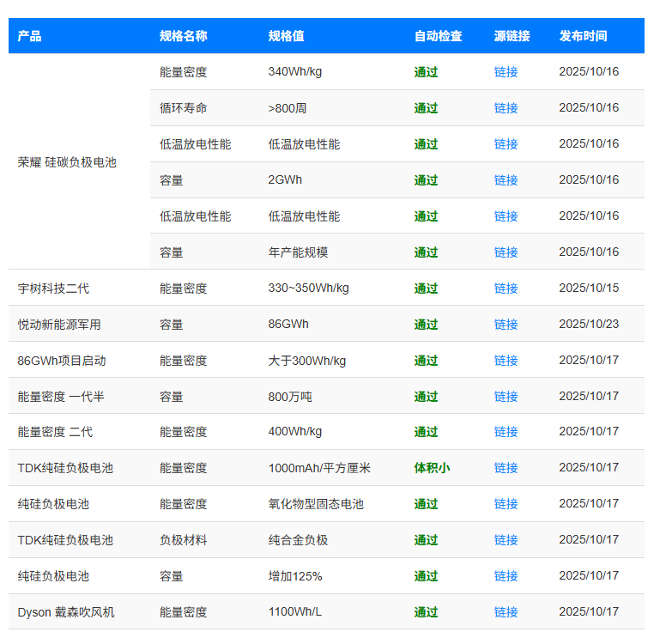Click the 规格值 column header
This screenshot has width=654, height=644.
click(x=286, y=36)
